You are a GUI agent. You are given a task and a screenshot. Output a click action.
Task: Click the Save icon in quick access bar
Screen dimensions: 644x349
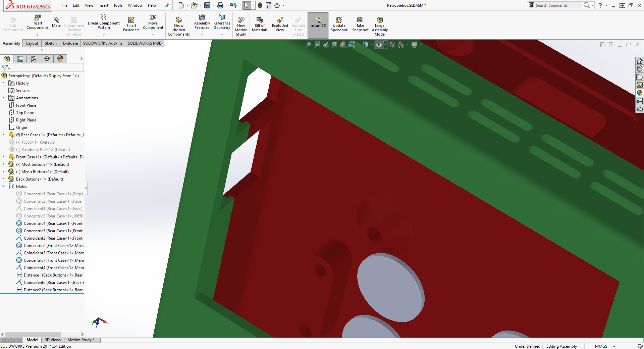point(207,5)
